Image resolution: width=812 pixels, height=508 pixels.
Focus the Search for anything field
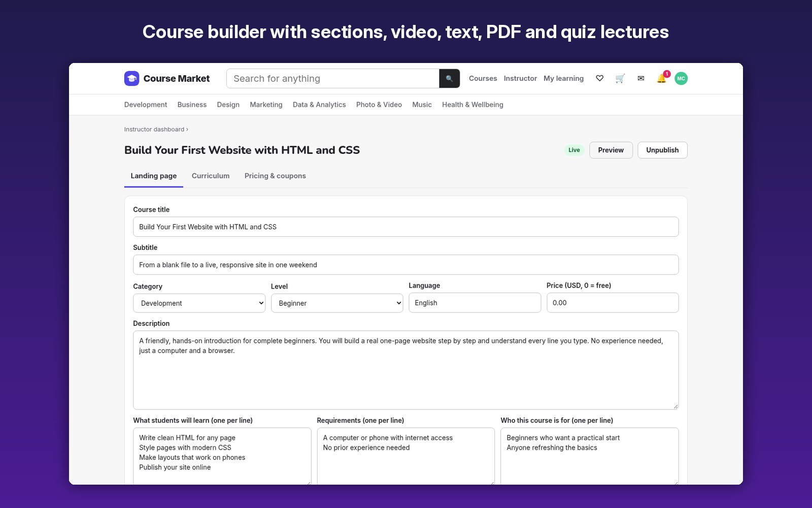click(333, 78)
